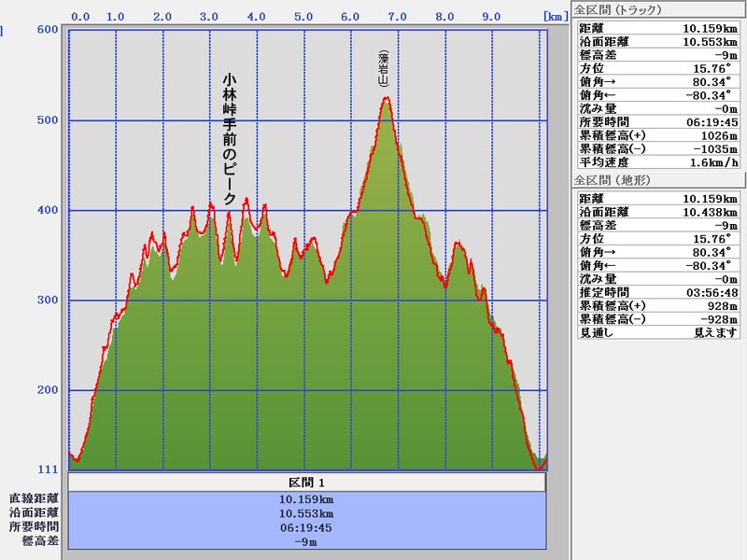Click the 5.0 km distance axis tick
This screenshot has height=560, width=747.
coord(303,16)
